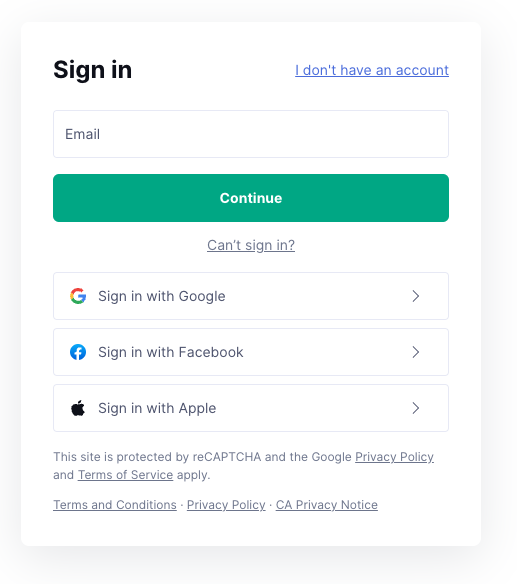Open the footer Privacy Policy link
This screenshot has height=584, width=517.
226,505
